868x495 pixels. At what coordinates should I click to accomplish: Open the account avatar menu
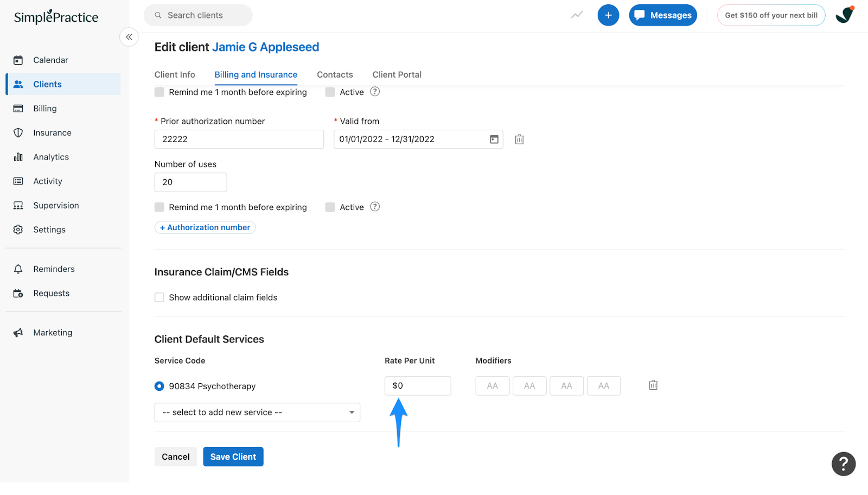[x=845, y=15]
